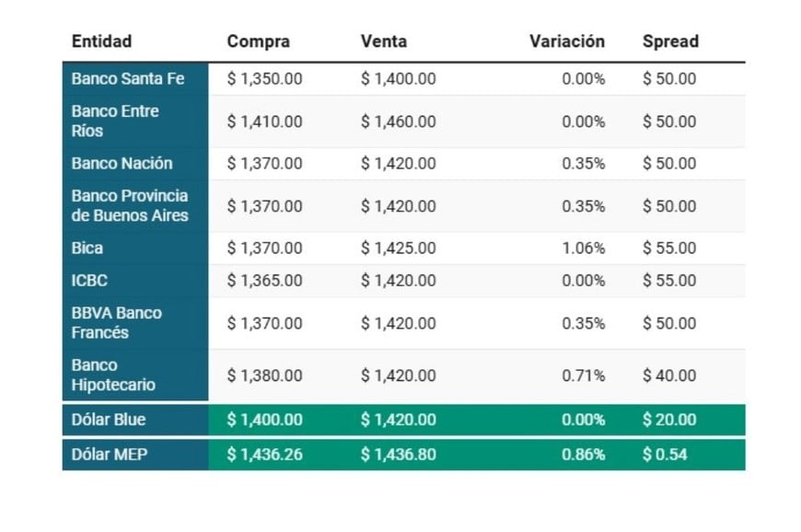Click the Dólar MEP row label
Viewport: 801px width, 532px height.
(108, 455)
